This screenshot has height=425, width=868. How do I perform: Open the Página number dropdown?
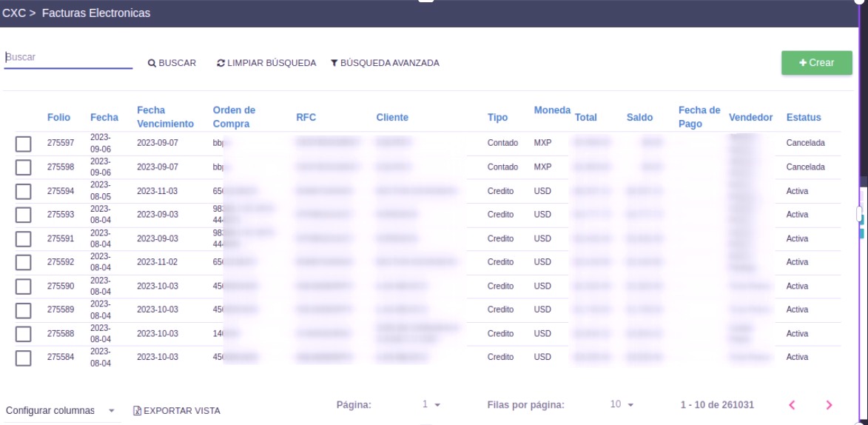coord(431,404)
